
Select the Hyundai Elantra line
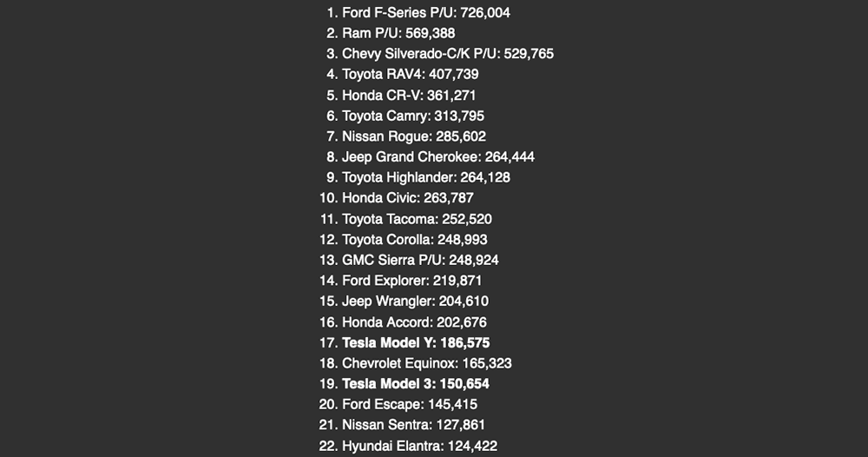419,446
